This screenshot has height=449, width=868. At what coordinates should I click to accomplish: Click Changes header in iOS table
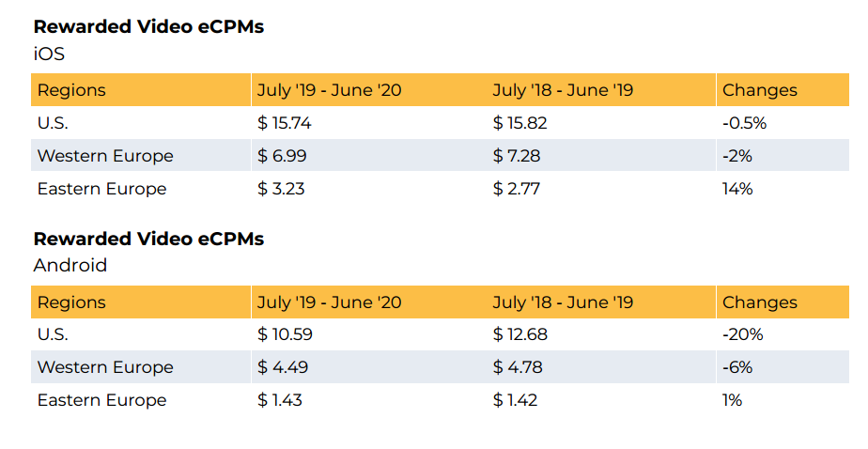point(759,91)
